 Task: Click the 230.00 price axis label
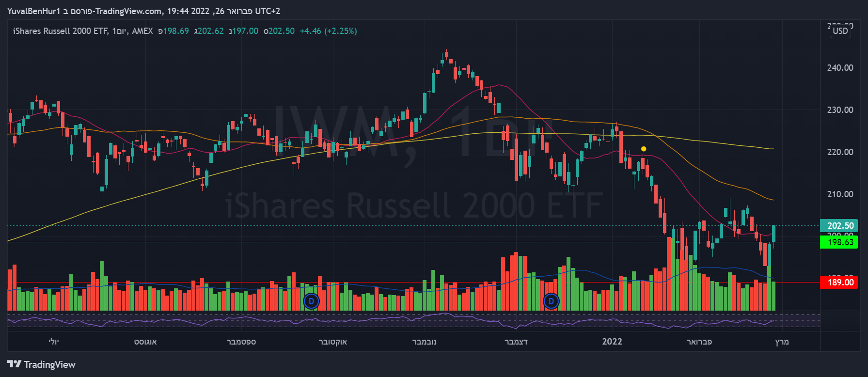click(840, 110)
